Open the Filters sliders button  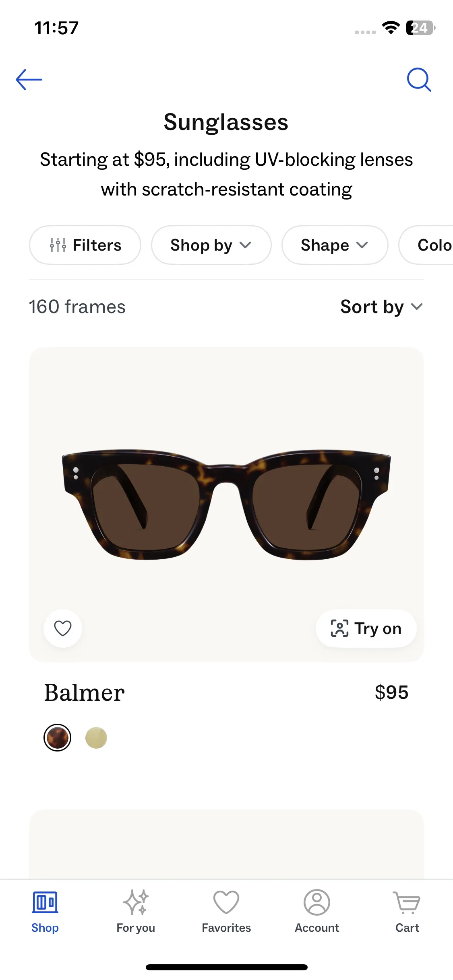85,245
